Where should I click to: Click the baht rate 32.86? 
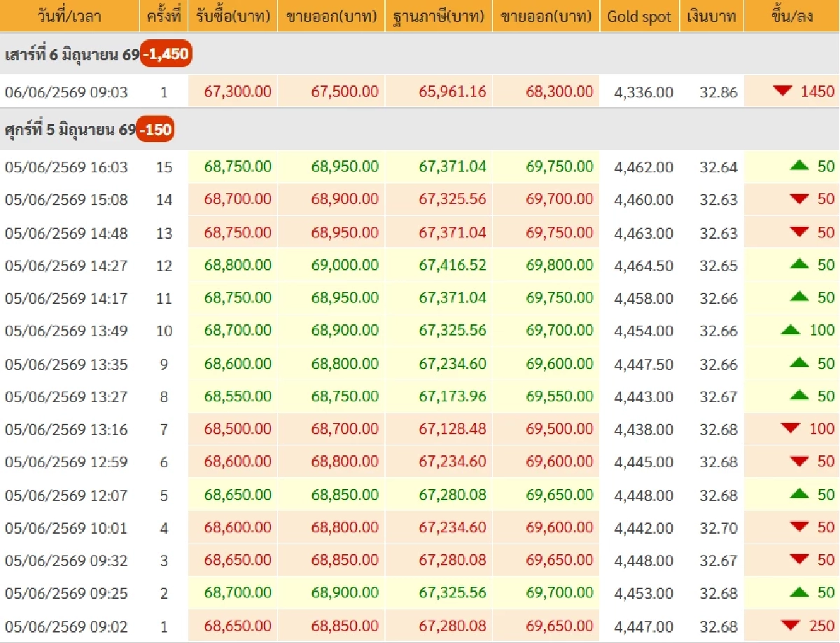click(x=718, y=92)
